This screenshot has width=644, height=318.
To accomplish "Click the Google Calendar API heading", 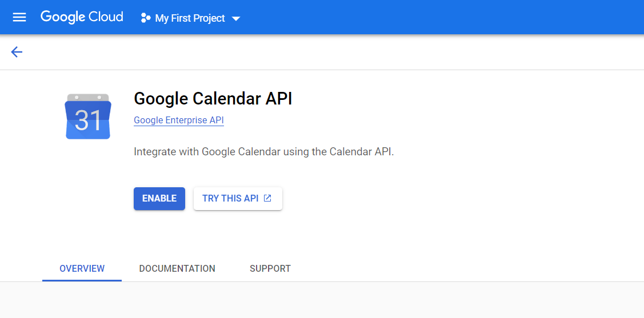I will pos(213,99).
